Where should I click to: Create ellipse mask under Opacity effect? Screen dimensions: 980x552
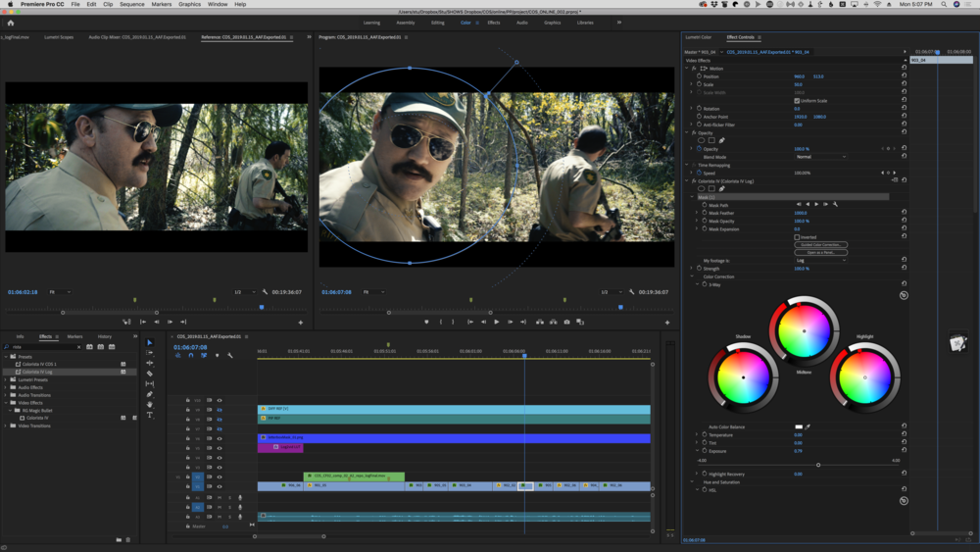click(702, 140)
